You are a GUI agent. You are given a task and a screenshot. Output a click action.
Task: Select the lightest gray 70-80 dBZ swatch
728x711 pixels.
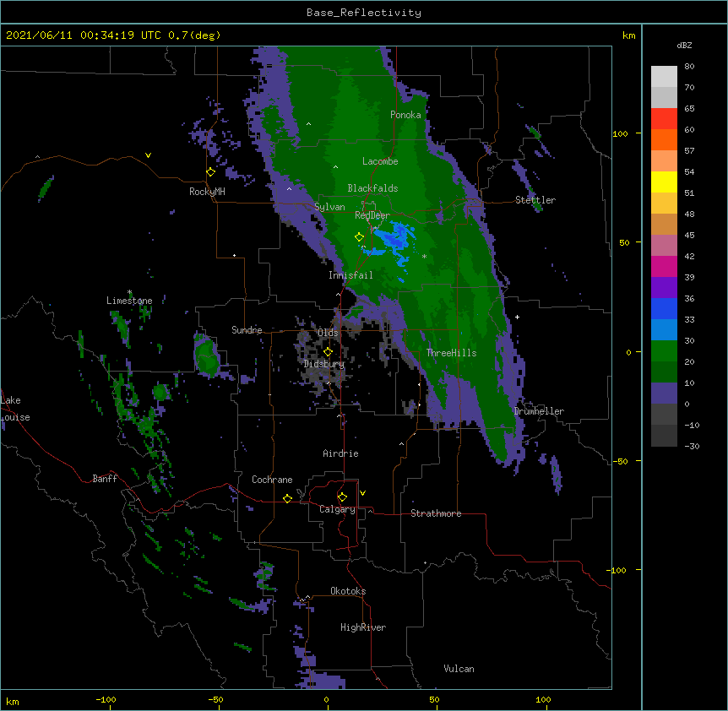664,76
